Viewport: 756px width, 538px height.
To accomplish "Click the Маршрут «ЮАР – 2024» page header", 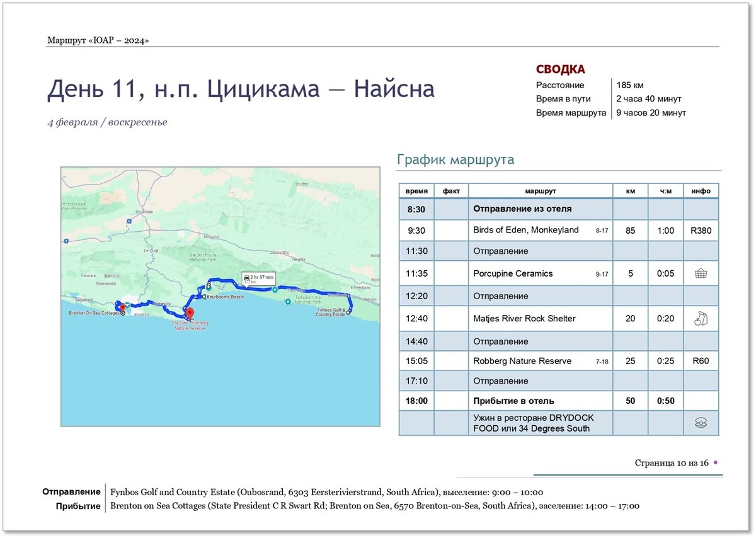I will coord(98,40).
